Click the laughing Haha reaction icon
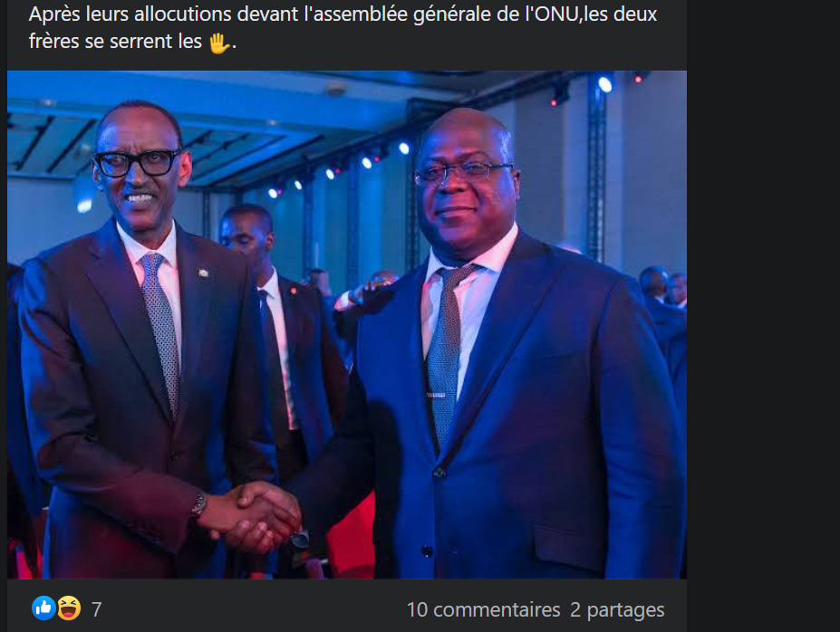The height and width of the screenshot is (632, 840). (x=69, y=608)
